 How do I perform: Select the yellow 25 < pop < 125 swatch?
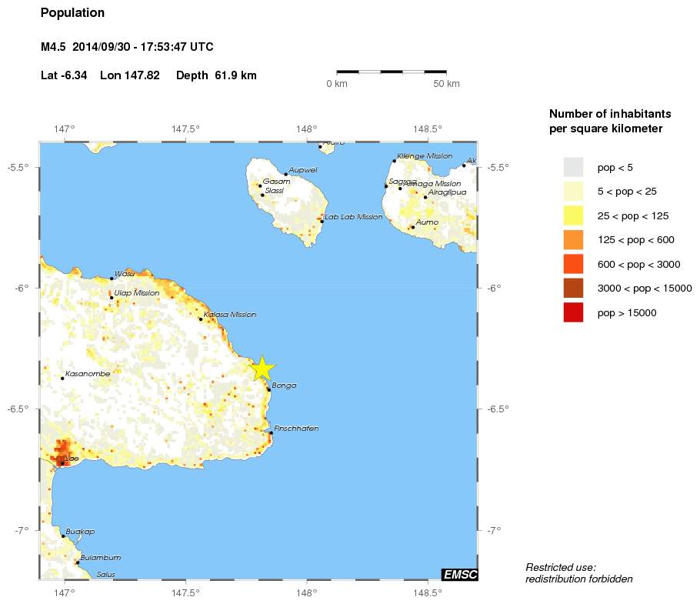(573, 215)
